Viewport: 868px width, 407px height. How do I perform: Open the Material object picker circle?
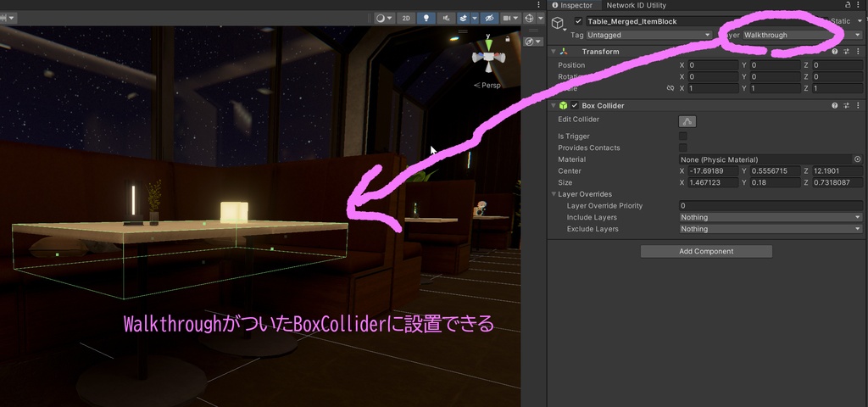pos(858,159)
